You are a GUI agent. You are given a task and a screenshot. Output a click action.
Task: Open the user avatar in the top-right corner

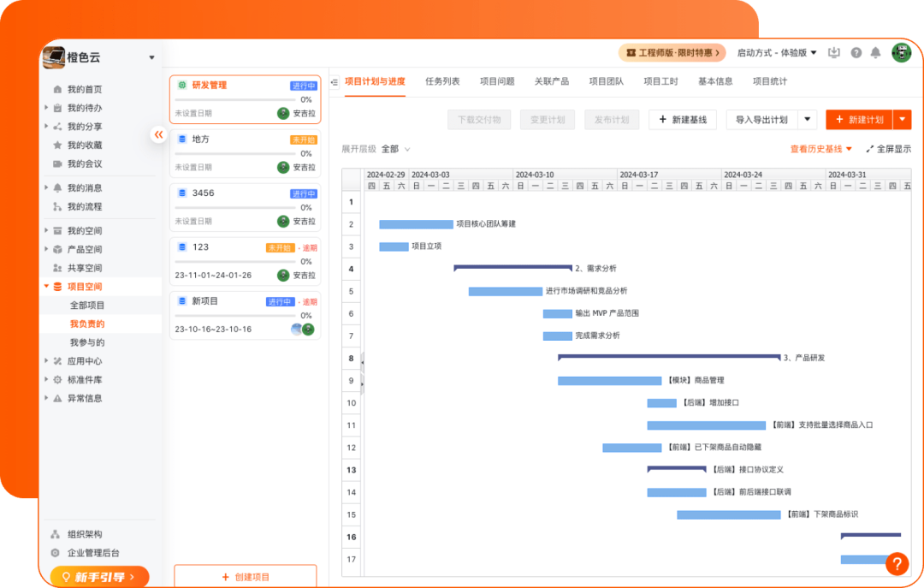pos(900,52)
